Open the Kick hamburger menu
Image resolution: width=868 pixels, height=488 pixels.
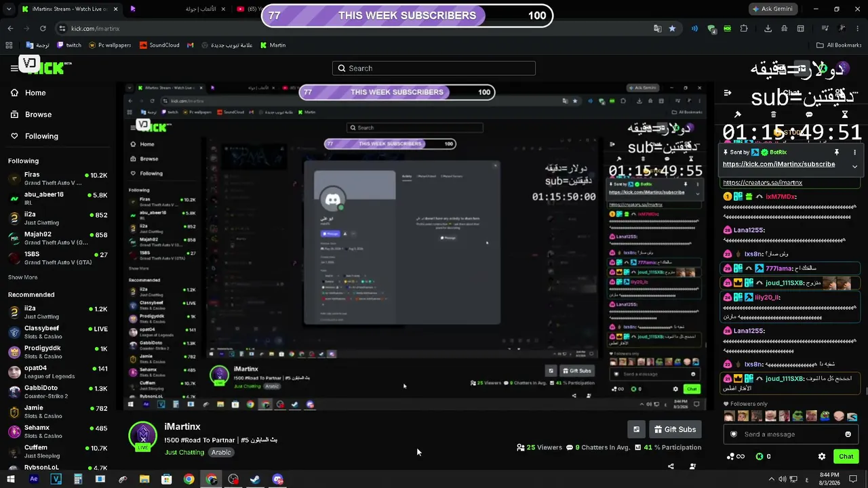click(x=14, y=68)
